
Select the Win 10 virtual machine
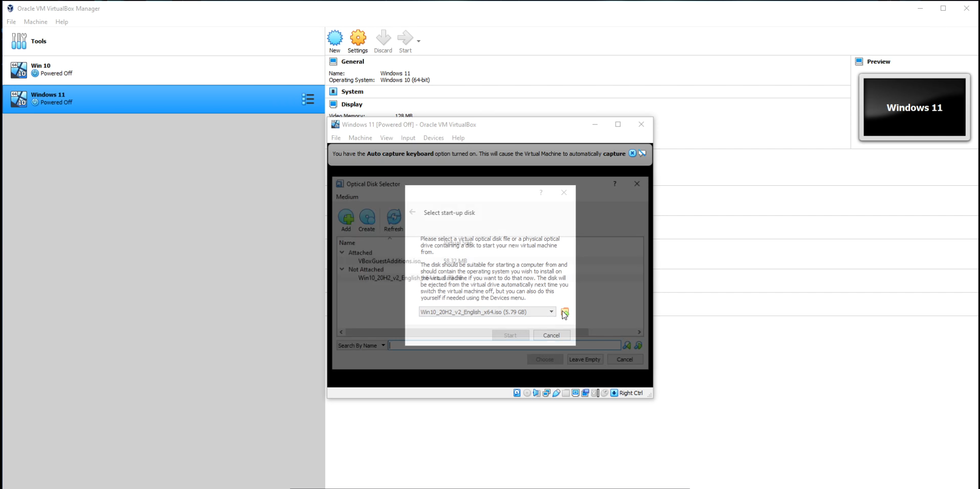(163, 70)
